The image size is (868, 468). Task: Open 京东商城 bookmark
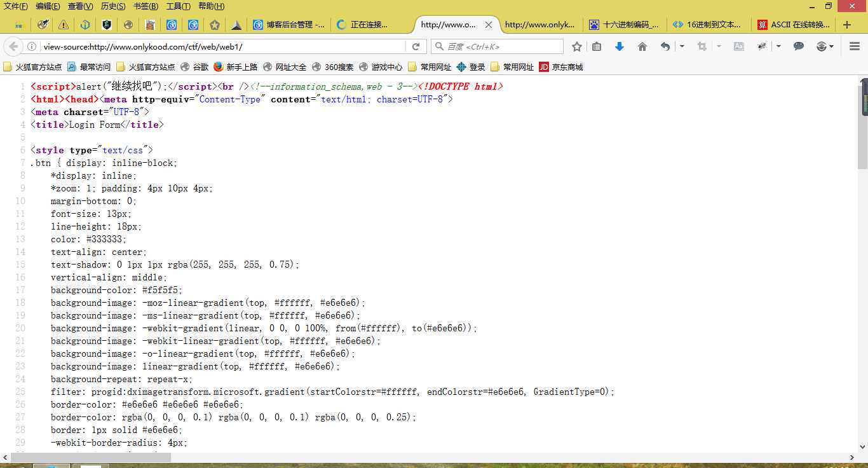561,67
